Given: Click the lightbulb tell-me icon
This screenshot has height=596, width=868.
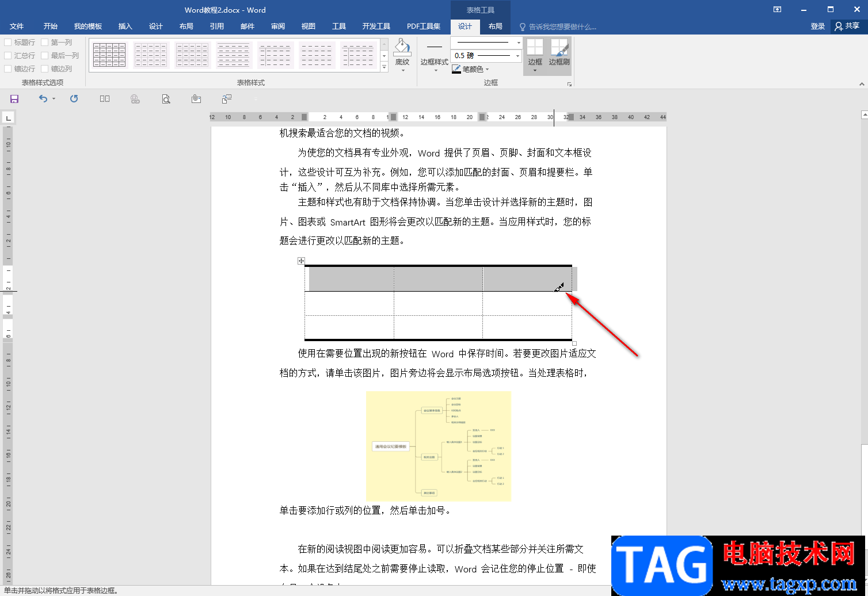Looking at the screenshot, I should (x=523, y=27).
